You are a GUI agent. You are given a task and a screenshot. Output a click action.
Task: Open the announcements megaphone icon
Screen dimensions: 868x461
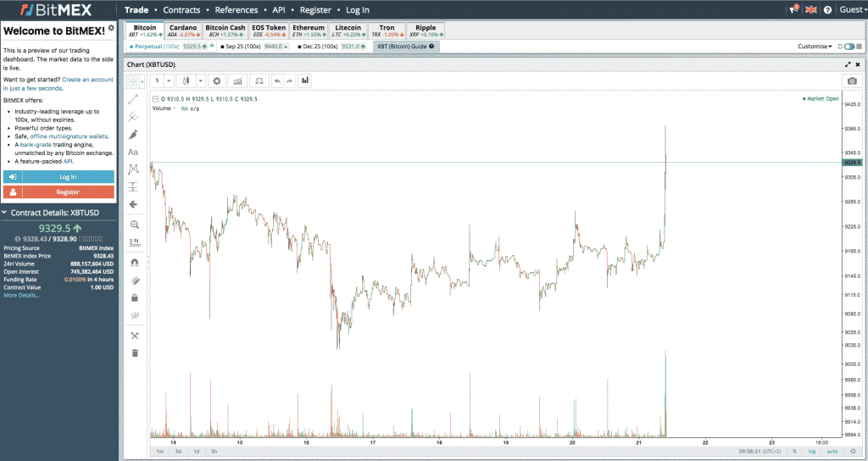(794, 9)
